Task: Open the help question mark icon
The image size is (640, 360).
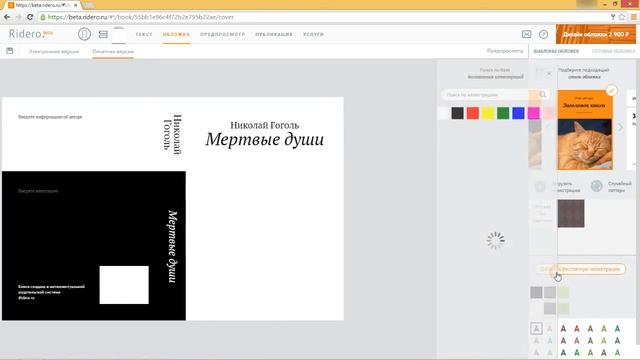Action: [x=543, y=34]
